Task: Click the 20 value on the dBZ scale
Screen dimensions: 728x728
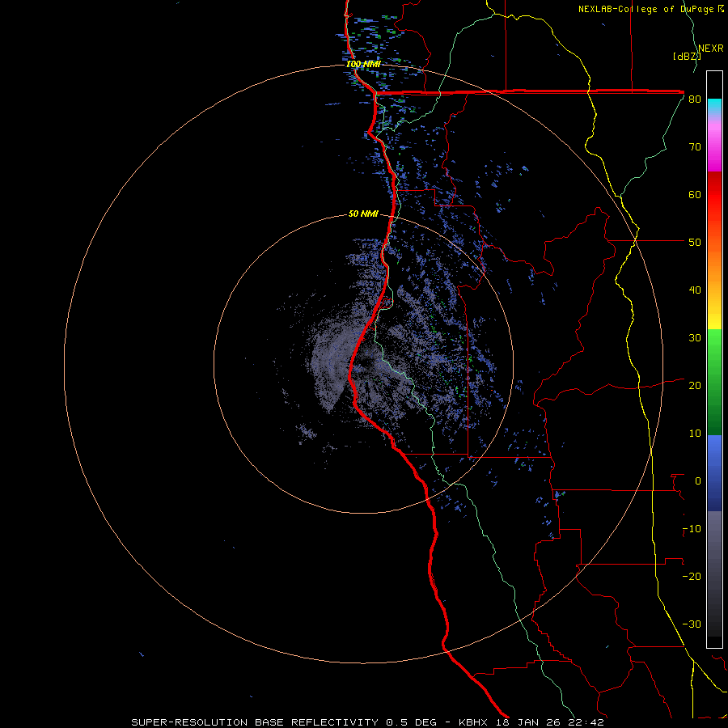Action: tap(695, 386)
